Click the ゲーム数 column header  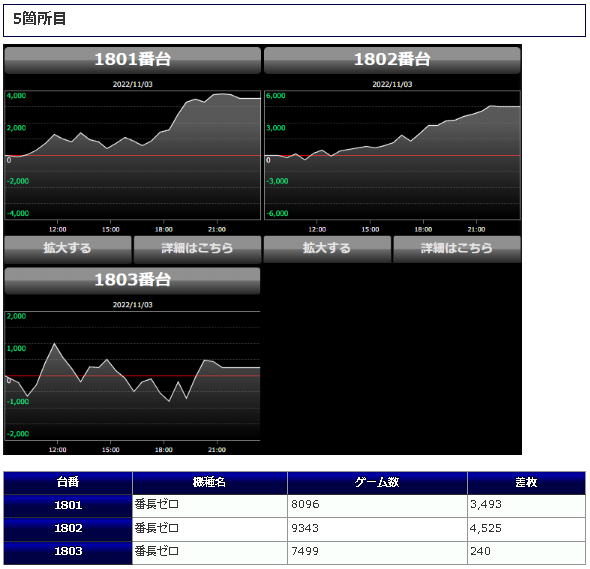[377, 483]
